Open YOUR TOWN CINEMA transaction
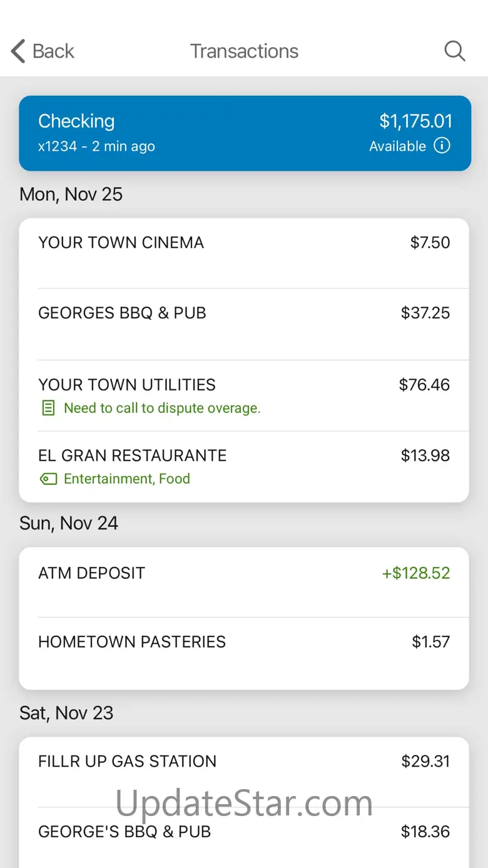Image resolution: width=488 pixels, height=868 pixels. click(244, 252)
